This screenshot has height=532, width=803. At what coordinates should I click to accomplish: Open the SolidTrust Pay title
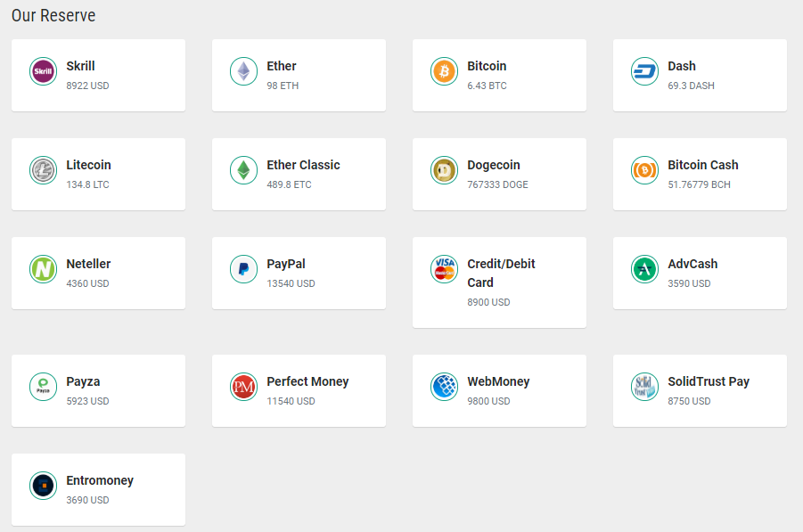click(x=709, y=381)
